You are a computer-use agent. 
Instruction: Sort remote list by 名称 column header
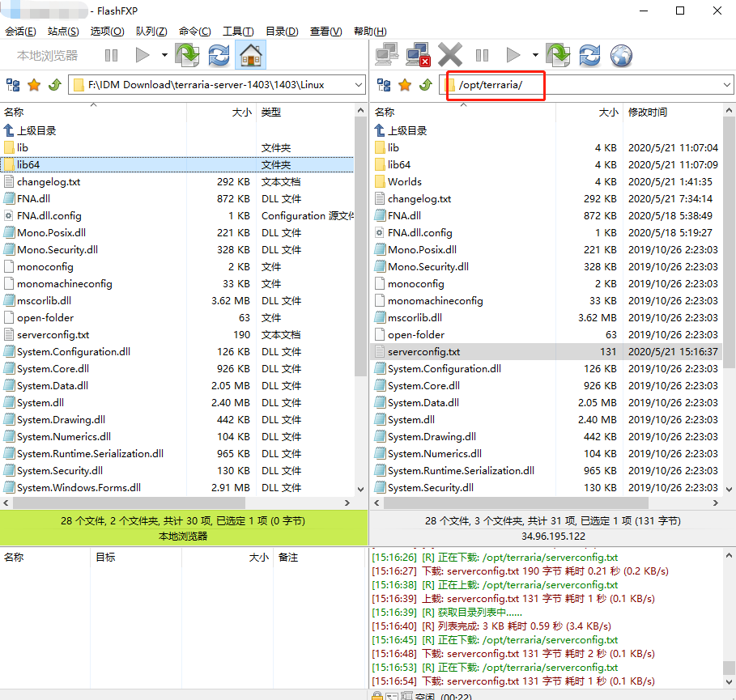[463, 112]
